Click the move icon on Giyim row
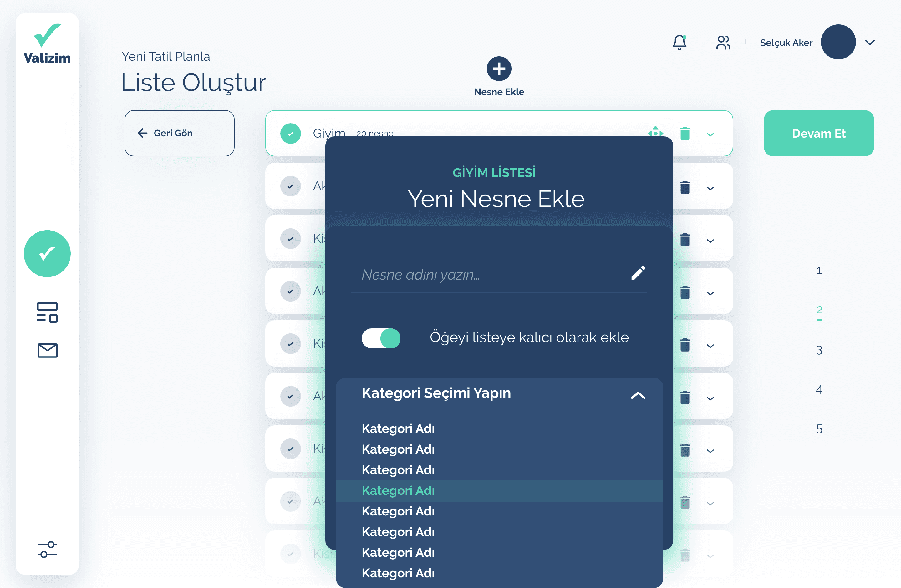901x588 pixels. point(655,132)
